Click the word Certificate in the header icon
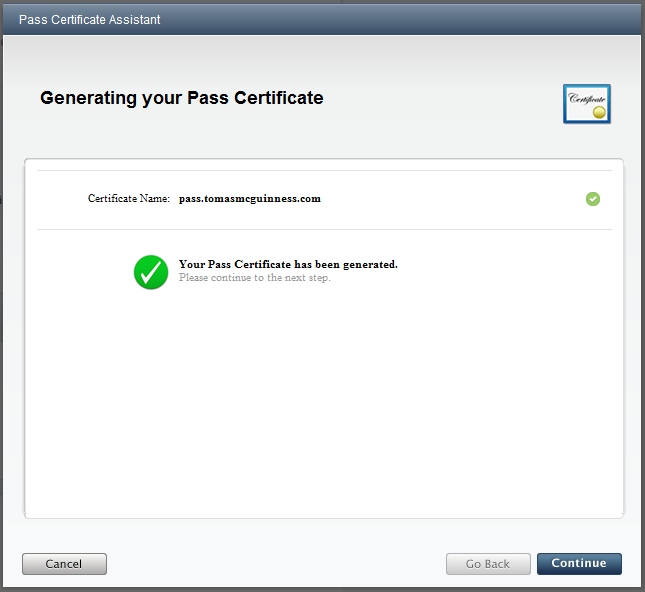The height and width of the screenshot is (592, 645). coord(585,98)
